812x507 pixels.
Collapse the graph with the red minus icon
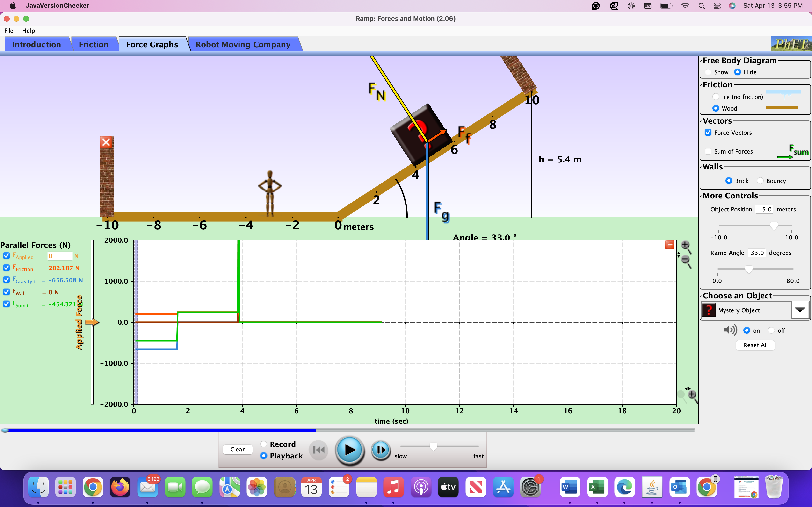click(x=670, y=245)
